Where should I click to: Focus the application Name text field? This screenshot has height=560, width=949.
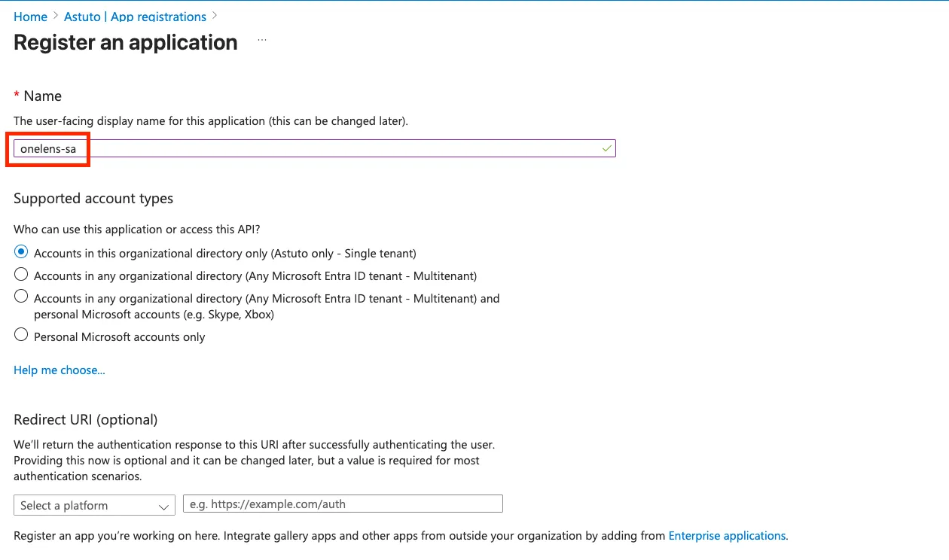pos(339,148)
